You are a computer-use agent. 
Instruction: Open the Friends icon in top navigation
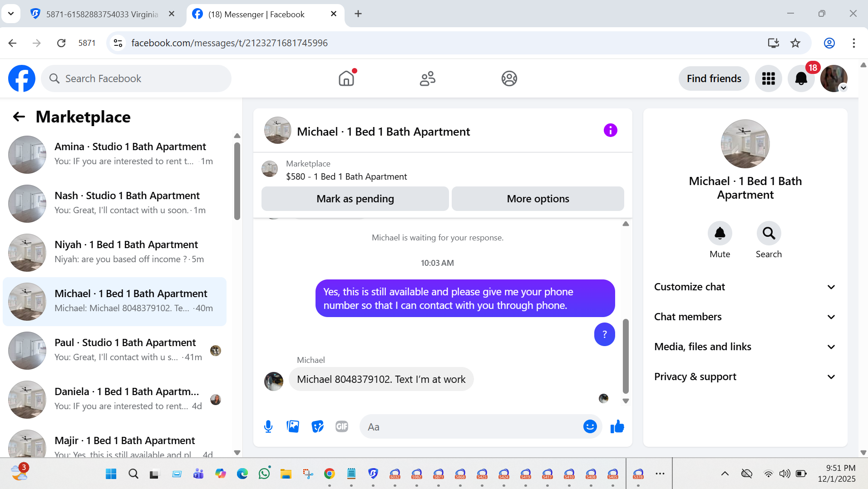coord(428,78)
